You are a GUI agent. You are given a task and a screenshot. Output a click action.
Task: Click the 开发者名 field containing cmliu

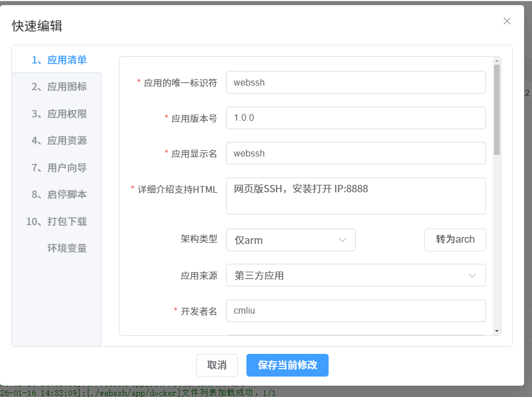point(355,311)
